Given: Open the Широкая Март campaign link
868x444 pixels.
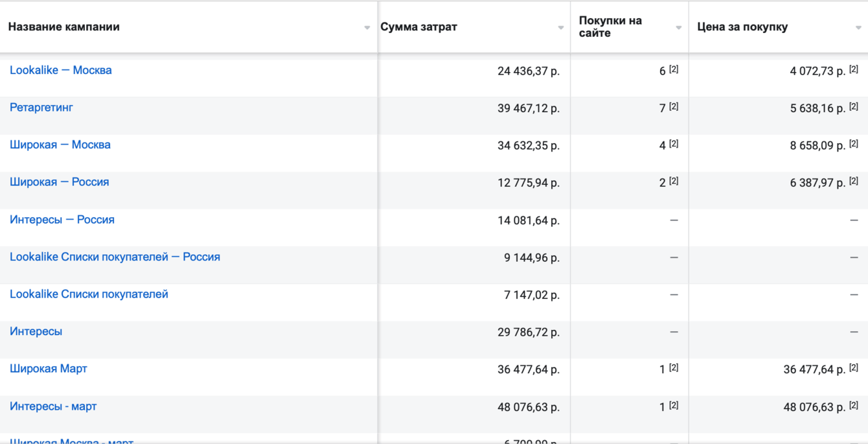Looking at the screenshot, I should [49, 369].
